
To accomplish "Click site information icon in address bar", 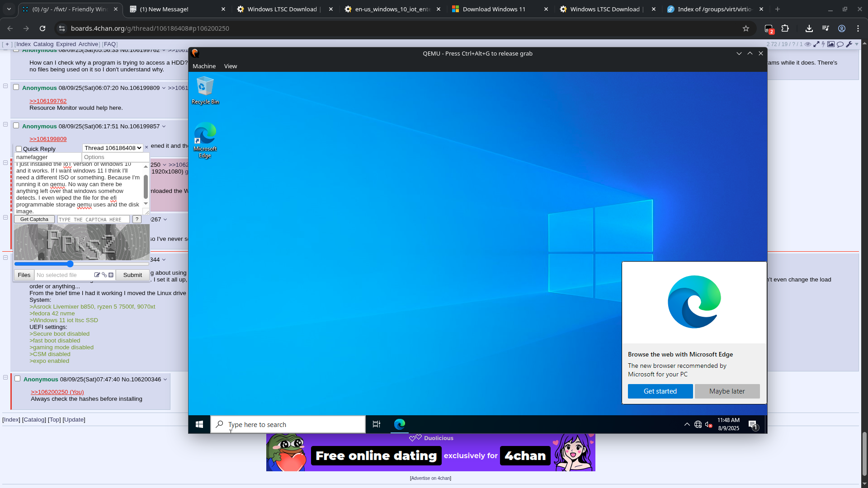I will click(62, 28).
